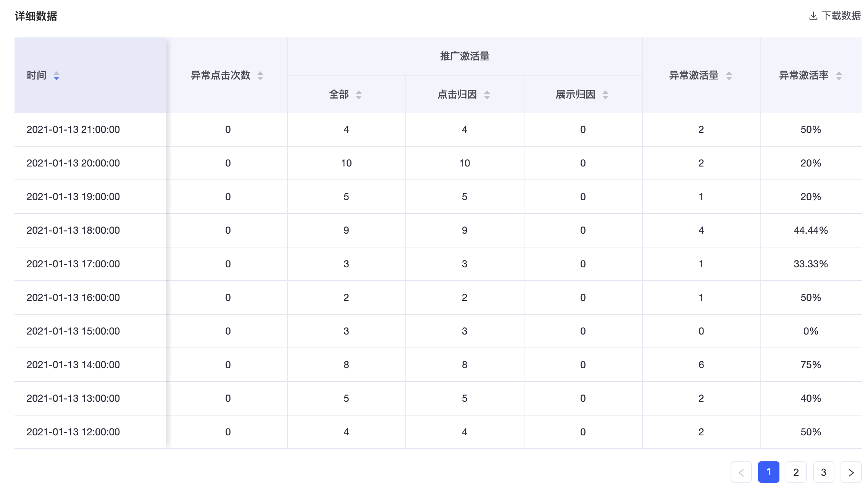The image size is (868, 485).
Task: Click the 44.44% rate value
Action: click(x=811, y=230)
